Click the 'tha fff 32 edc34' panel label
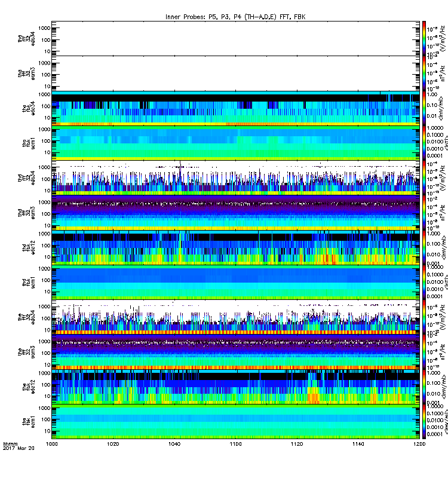 (26, 38)
